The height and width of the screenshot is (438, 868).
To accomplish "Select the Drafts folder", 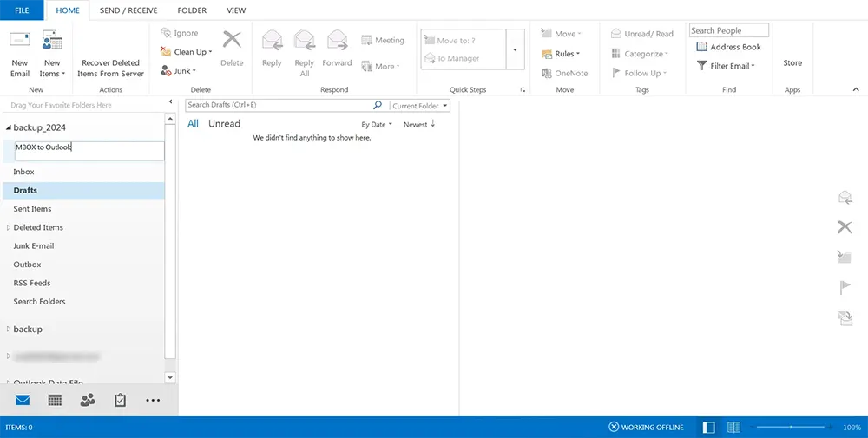I will (x=83, y=190).
